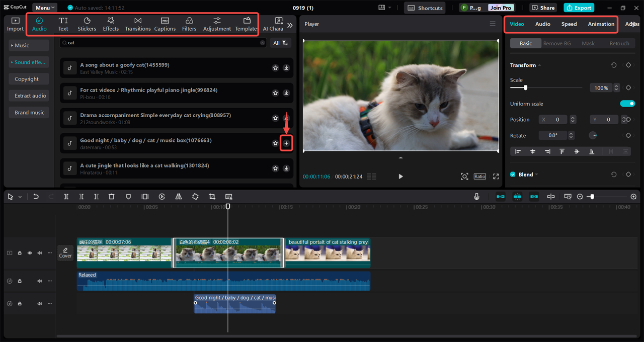The width and height of the screenshot is (644, 342).
Task: Play the video in the player
Action: tap(400, 177)
